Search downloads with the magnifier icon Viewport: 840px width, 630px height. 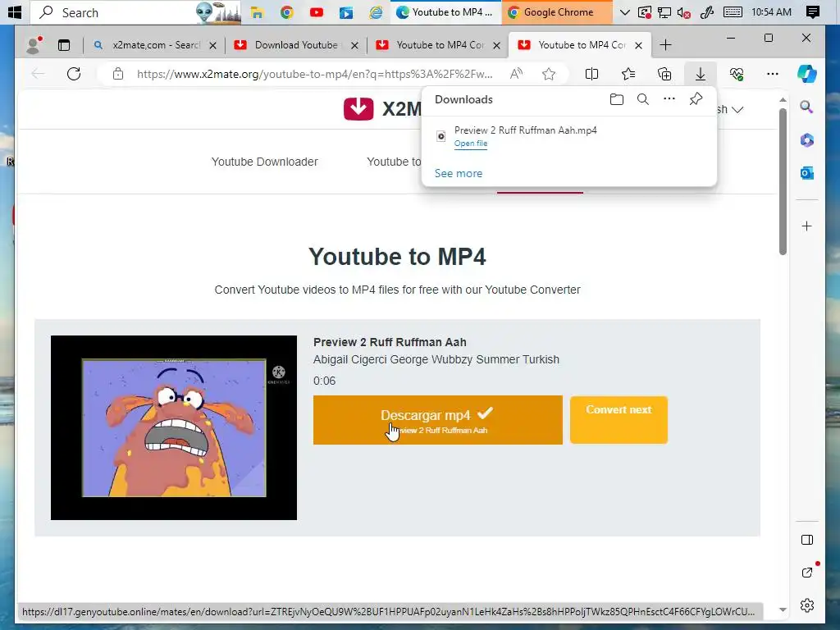[x=643, y=99]
